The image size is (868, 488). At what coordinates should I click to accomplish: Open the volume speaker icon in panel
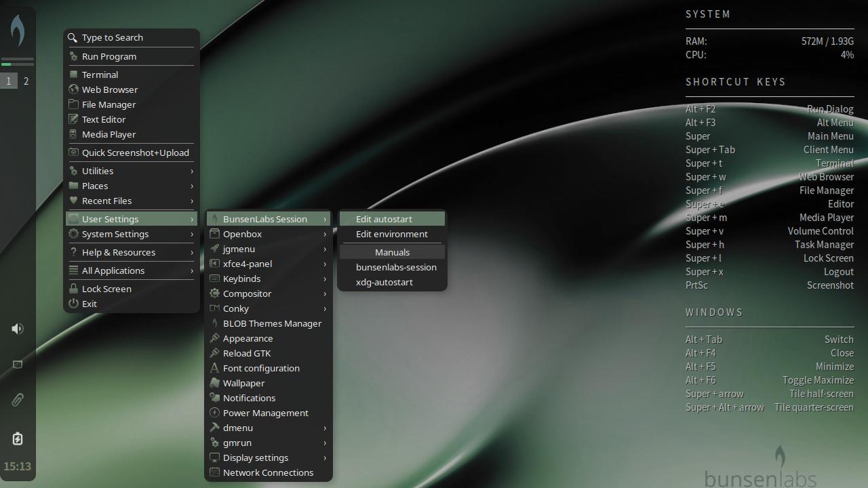[x=18, y=329]
